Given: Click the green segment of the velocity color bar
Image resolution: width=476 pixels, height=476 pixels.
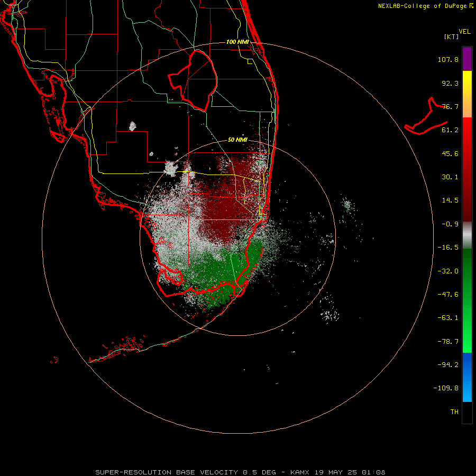Looking at the screenshot, I should 467,300.
